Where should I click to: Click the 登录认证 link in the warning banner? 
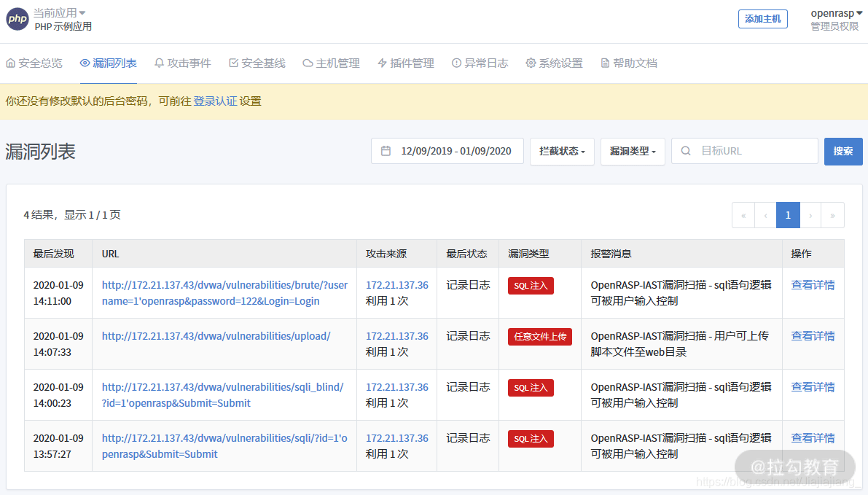click(215, 101)
